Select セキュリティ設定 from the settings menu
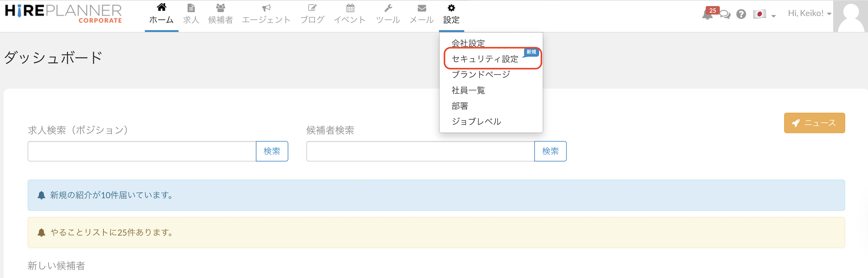868x278 pixels. pyautogui.click(x=484, y=59)
